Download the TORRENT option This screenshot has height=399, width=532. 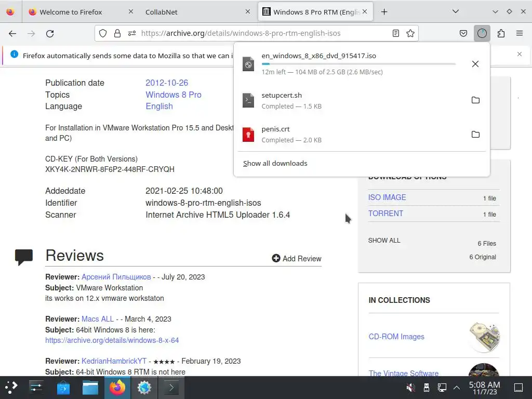pos(386,214)
